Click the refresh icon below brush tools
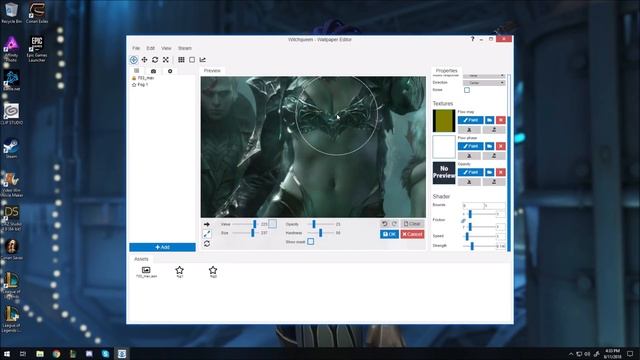Image resolution: width=640 pixels, height=360 pixels. 207,244
